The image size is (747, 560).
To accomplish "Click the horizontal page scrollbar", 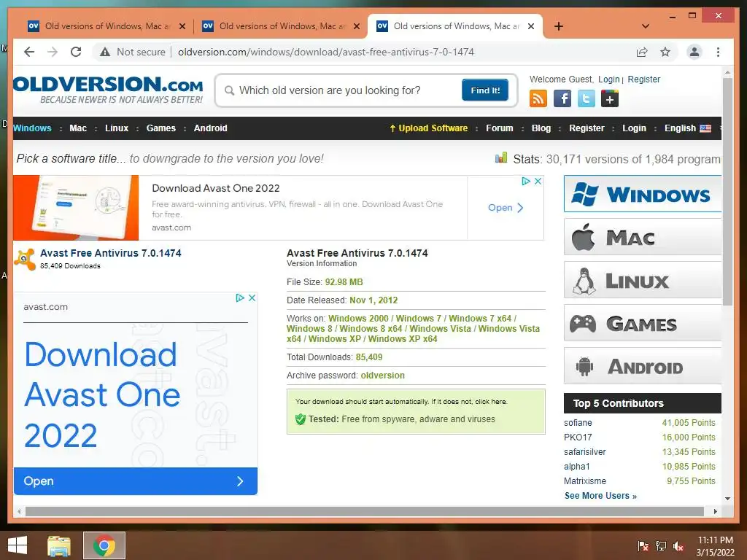I will [365, 511].
